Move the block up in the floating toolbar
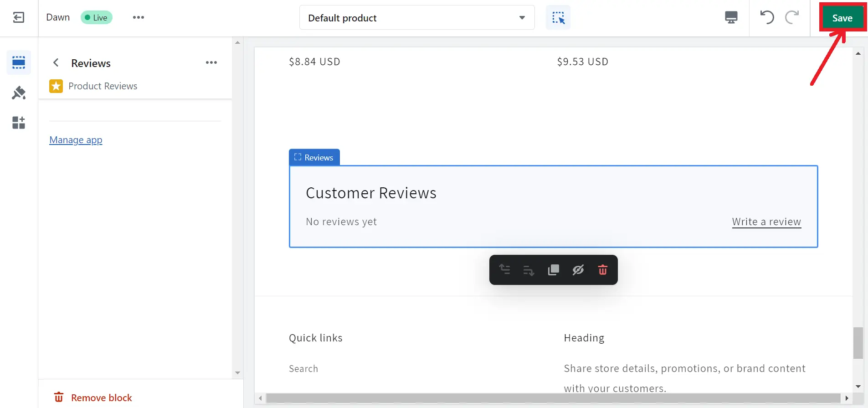868x408 pixels. 504,270
